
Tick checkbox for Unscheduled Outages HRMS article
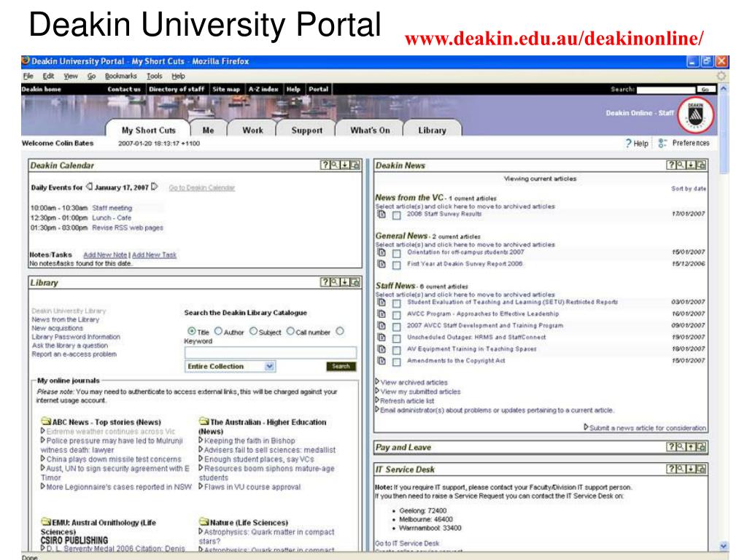coord(396,338)
